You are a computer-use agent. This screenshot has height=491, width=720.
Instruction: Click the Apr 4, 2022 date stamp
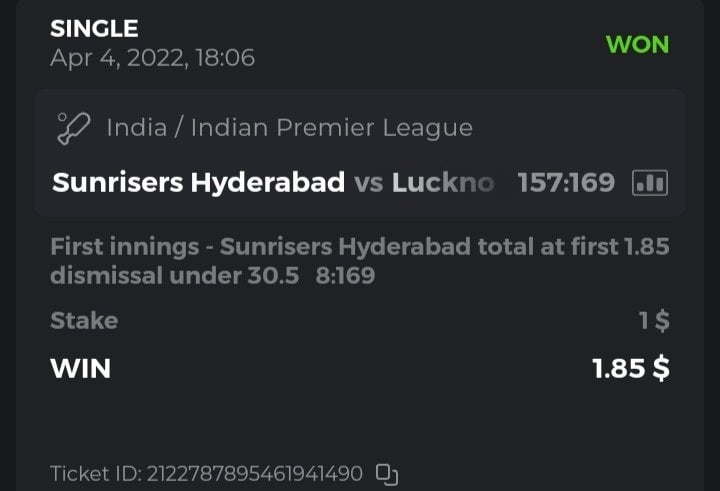152,58
